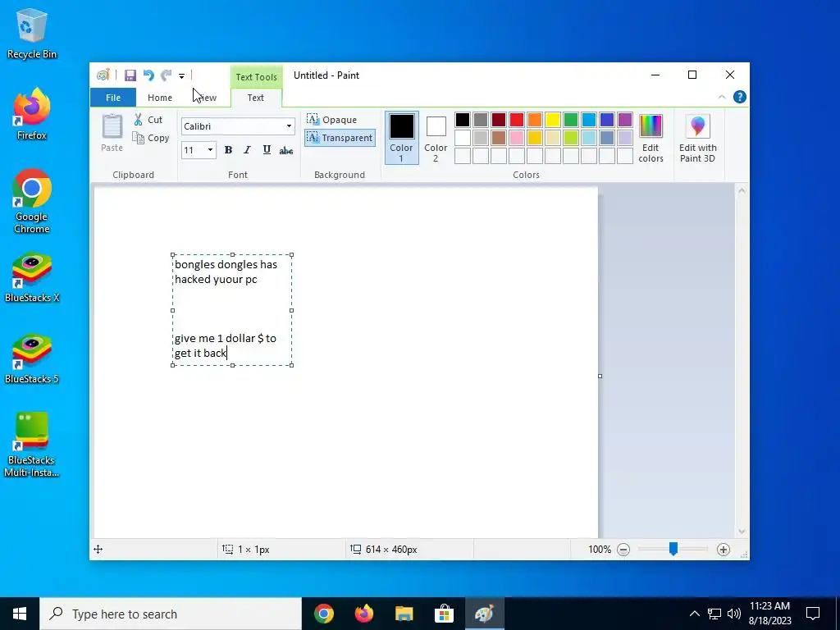Switch to the View ribbon tab
The width and height of the screenshot is (840, 630).
point(206,98)
